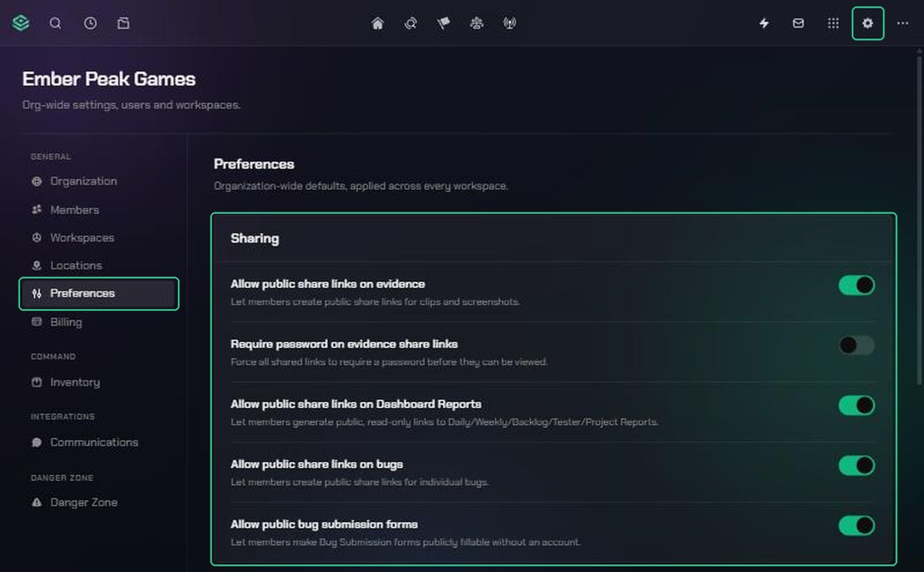This screenshot has height=572, width=924.
Task: Click the box icon beside Inventory
Action: click(x=37, y=382)
